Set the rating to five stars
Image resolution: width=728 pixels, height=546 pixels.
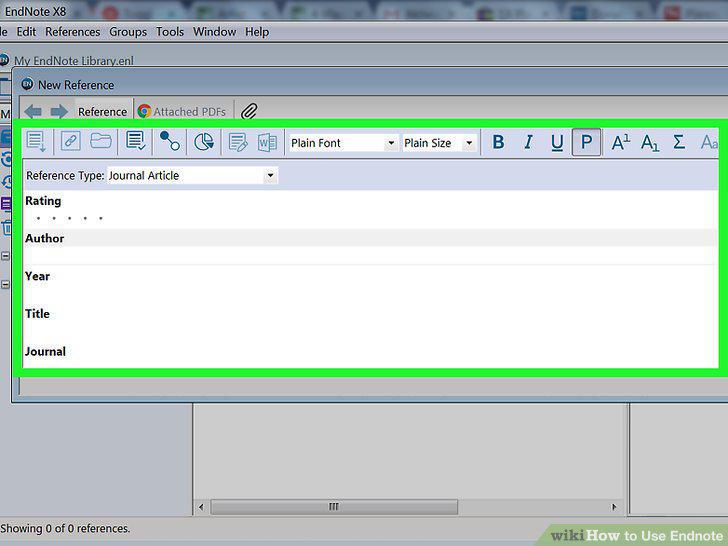[x=101, y=218]
